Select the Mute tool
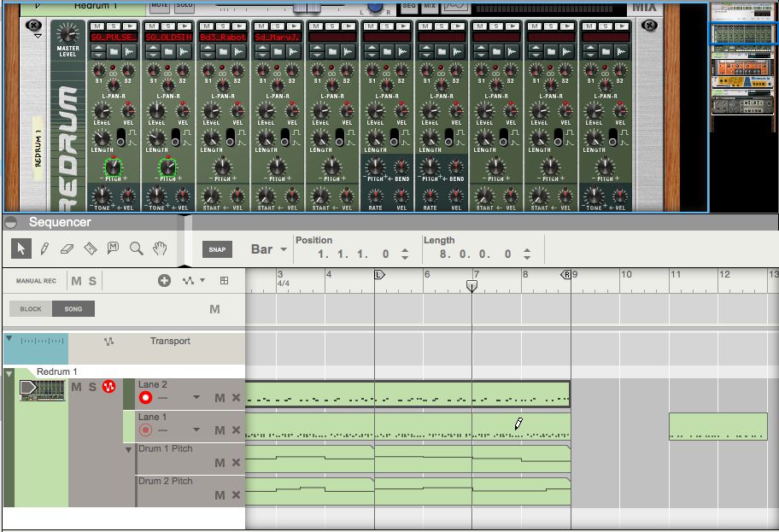The image size is (779, 532). 113,248
